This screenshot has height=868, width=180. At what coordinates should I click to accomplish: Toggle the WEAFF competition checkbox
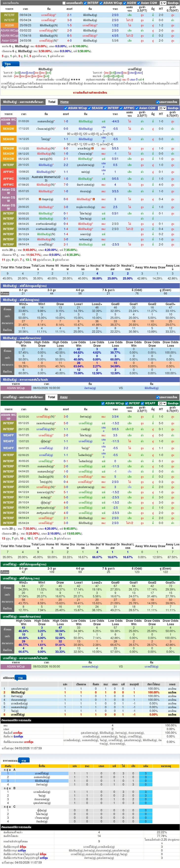143,403
